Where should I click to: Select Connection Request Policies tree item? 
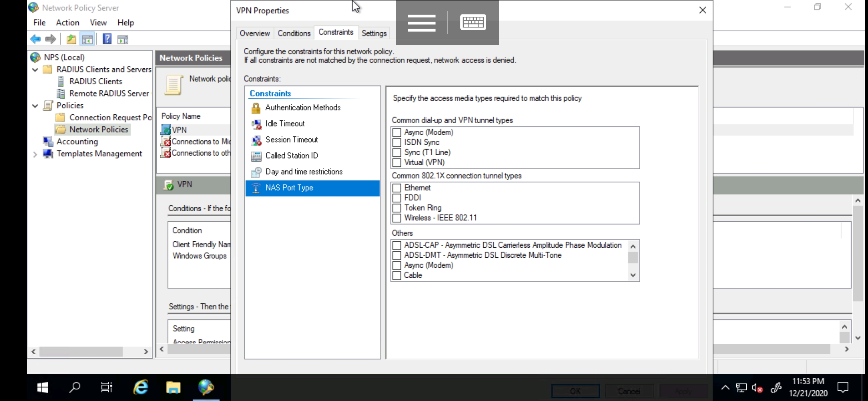tap(111, 117)
